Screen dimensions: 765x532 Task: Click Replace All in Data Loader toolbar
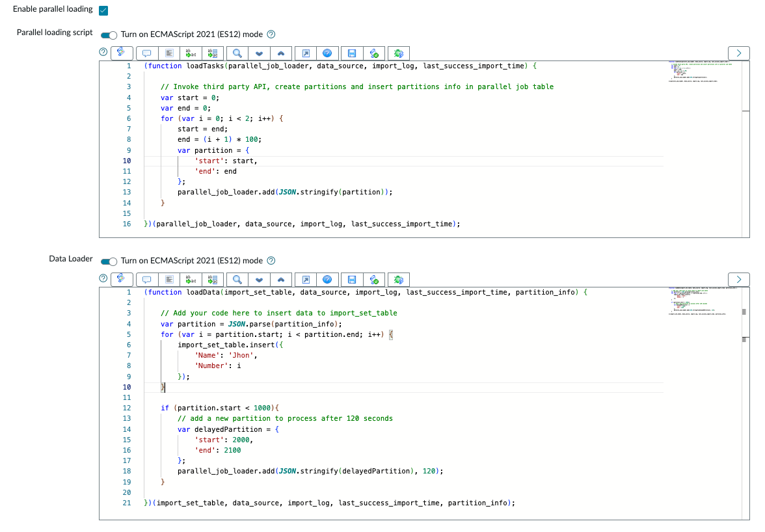coord(213,280)
